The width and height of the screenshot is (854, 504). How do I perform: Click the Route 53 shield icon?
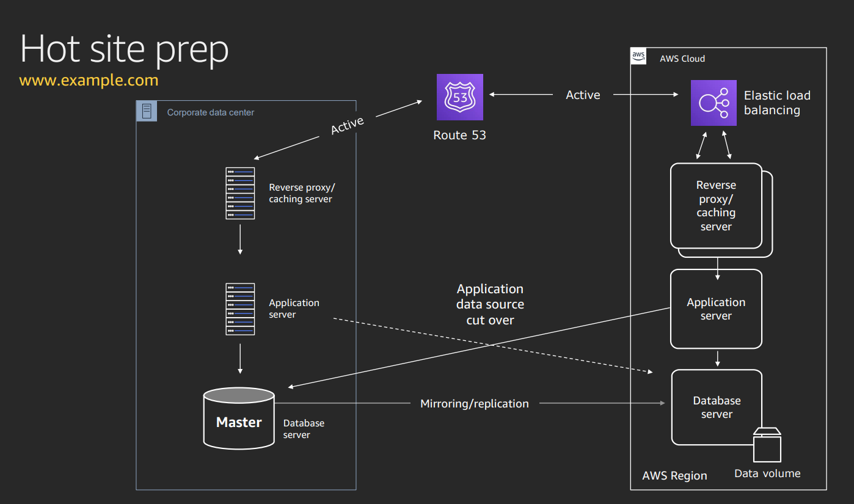(459, 97)
